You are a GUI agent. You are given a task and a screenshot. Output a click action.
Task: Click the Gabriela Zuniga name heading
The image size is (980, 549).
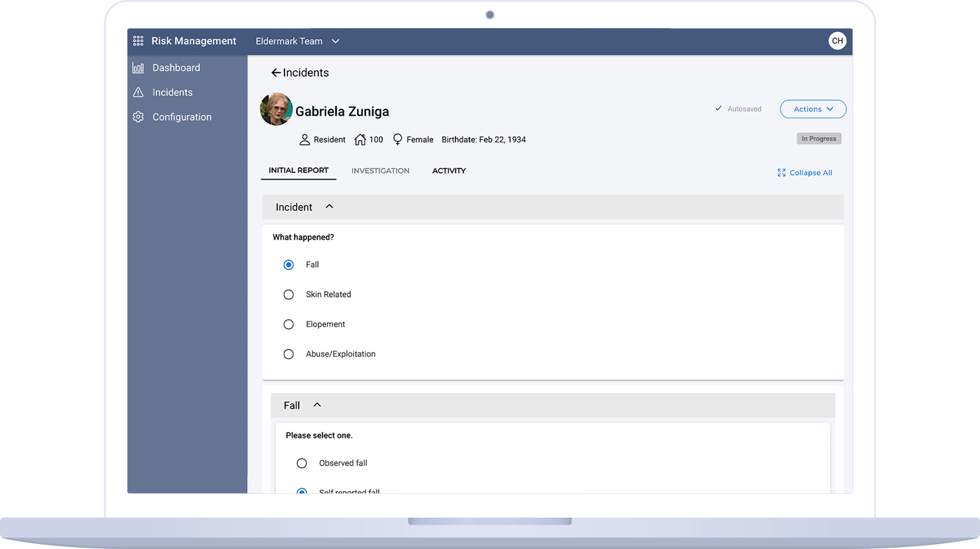(342, 111)
